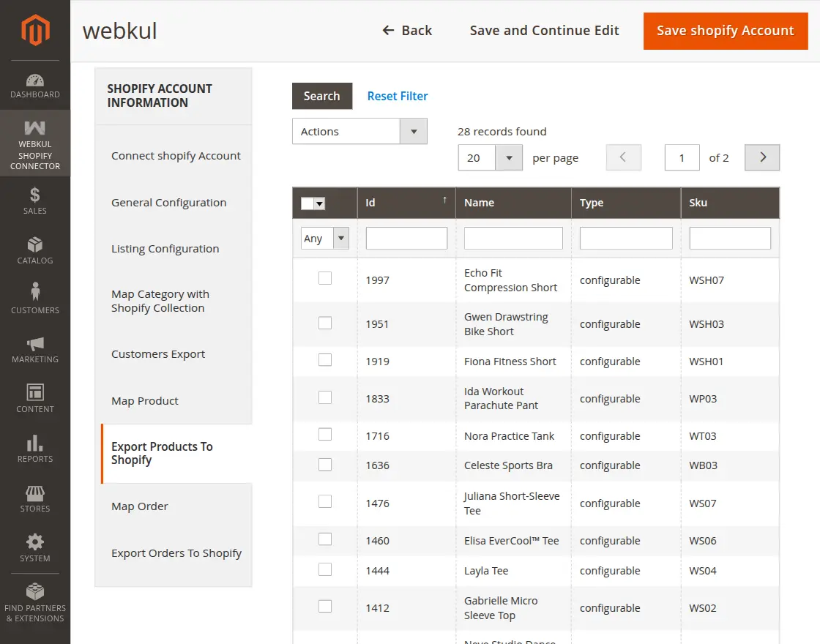
Task: Click the Name column header
Action: 513,203
